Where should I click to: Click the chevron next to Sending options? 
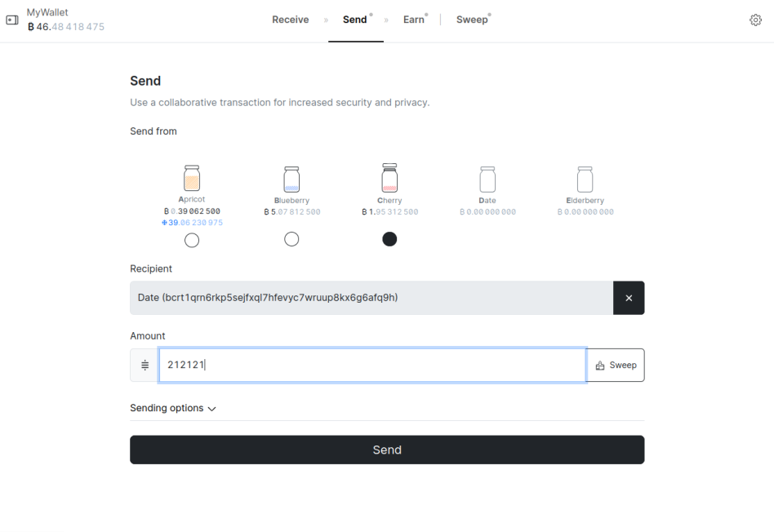point(211,409)
